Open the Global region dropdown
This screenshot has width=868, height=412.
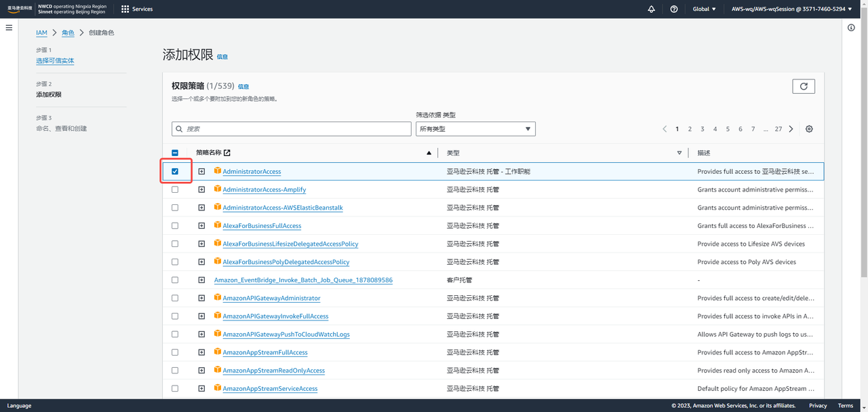click(x=704, y=9)
